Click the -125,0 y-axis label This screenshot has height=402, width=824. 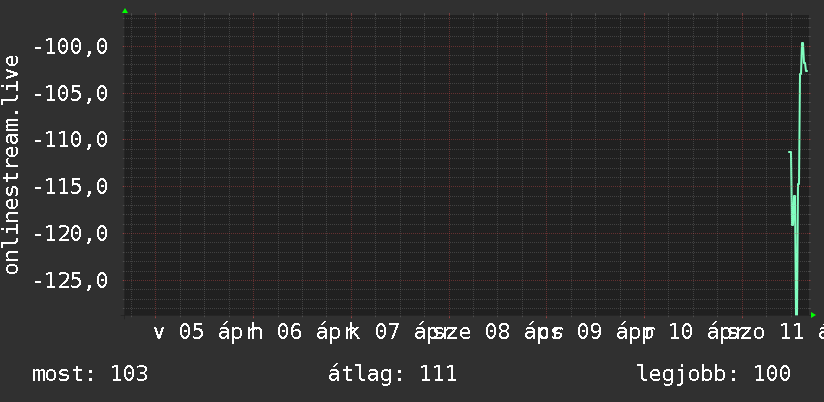click(71, 280)
